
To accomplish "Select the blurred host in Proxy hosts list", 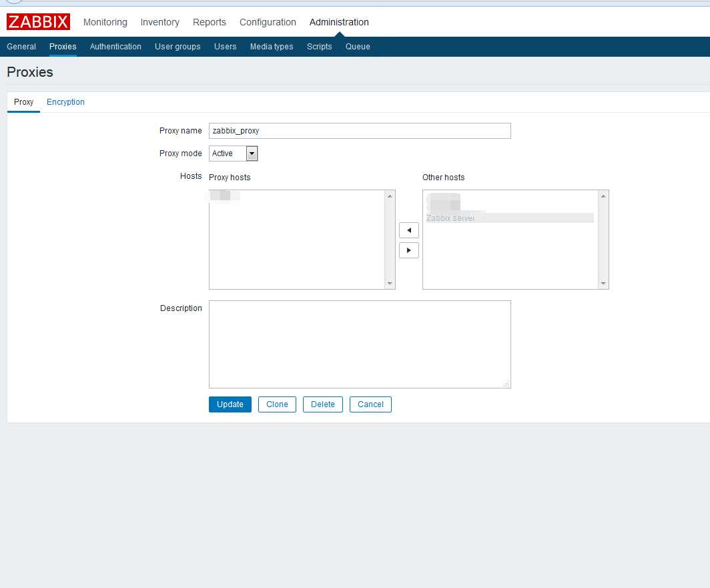I will click(225, 196).
